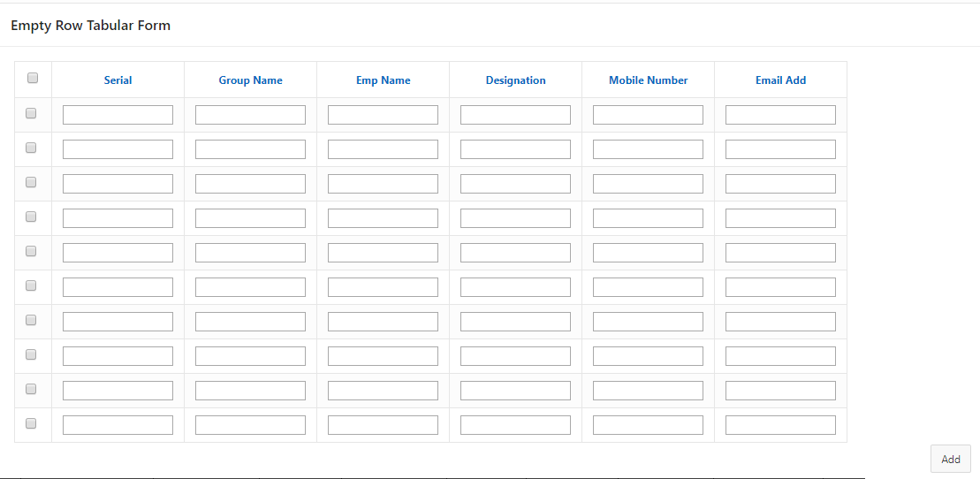
Task: Sort by Group Name column header
Action: pos(250,80)
